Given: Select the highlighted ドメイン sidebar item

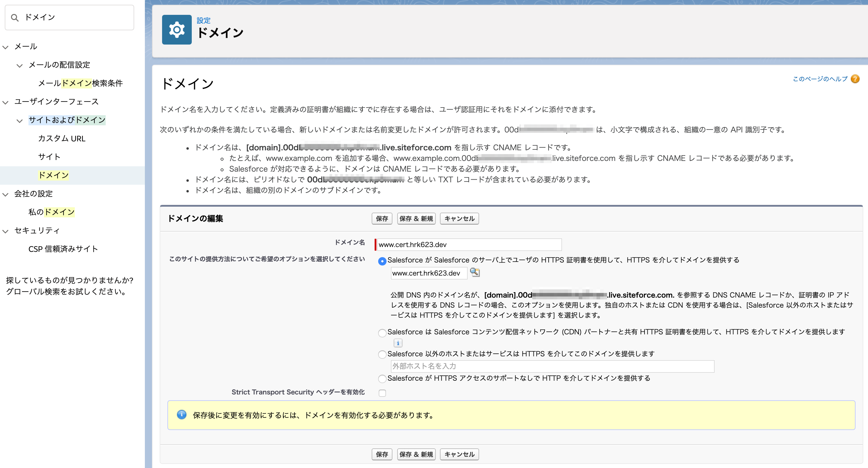Looking at the screenshot, I should tap(53, 175).
